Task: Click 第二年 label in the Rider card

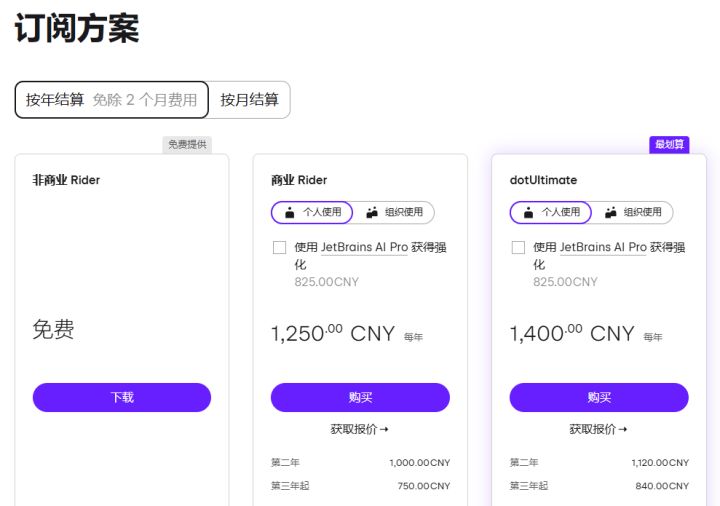Action: [285, 462]
